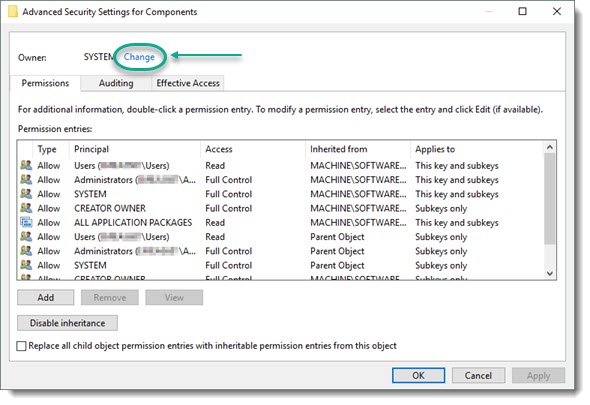Click the Change owner link
Viewport: 590px width, 405px height.
[x=139, y=57]
